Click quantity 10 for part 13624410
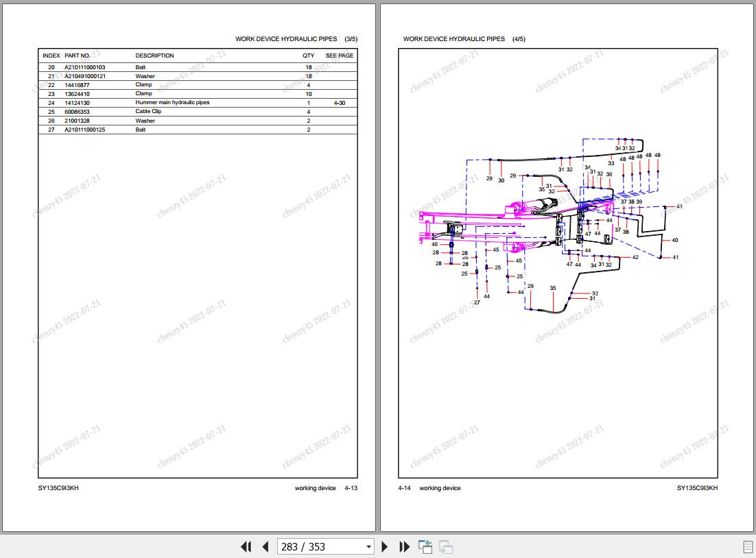This screenshot has height=558, width=756. (309, 94)
